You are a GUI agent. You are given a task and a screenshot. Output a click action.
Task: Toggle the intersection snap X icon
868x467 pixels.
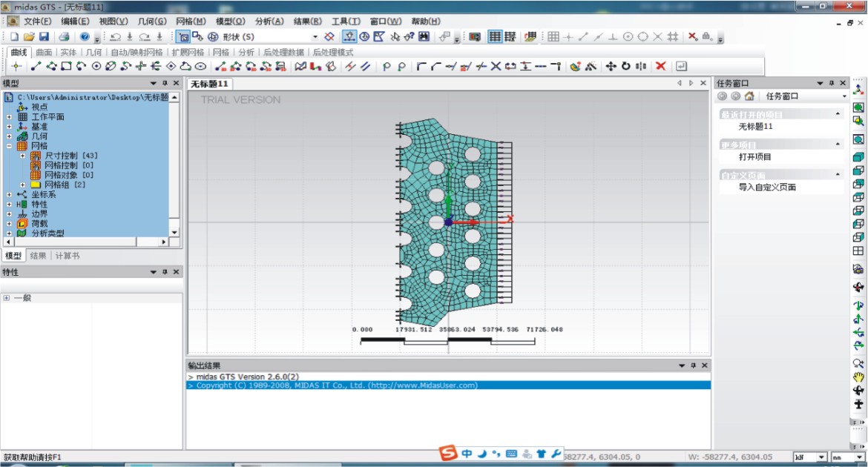657,36
